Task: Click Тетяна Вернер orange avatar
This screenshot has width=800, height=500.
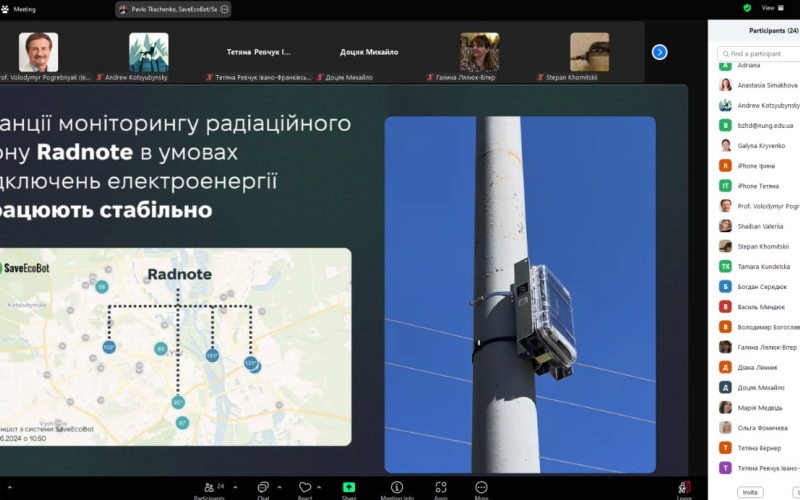Action: 726,448
